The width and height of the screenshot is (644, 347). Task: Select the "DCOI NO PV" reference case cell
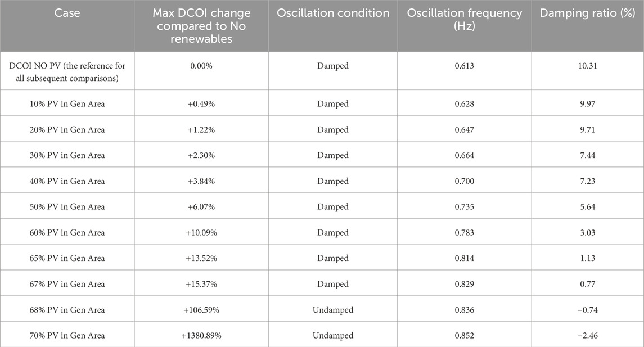[x=67, y=72]
